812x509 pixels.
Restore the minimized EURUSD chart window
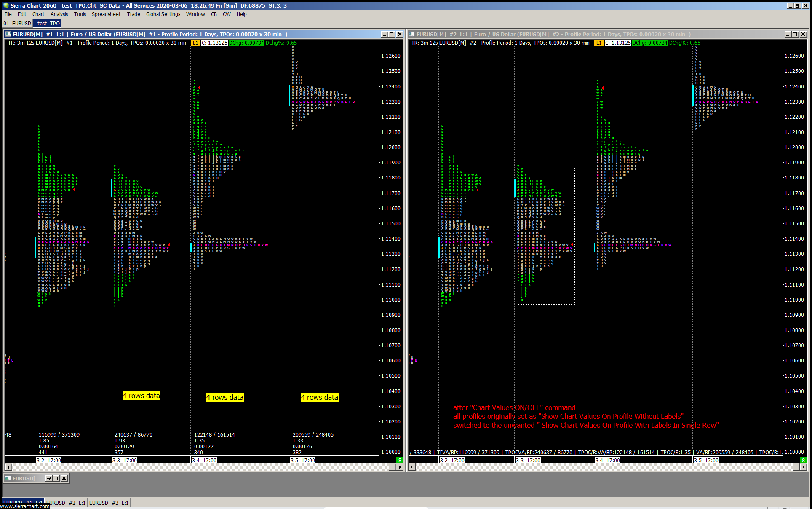[x=48, y=478]
